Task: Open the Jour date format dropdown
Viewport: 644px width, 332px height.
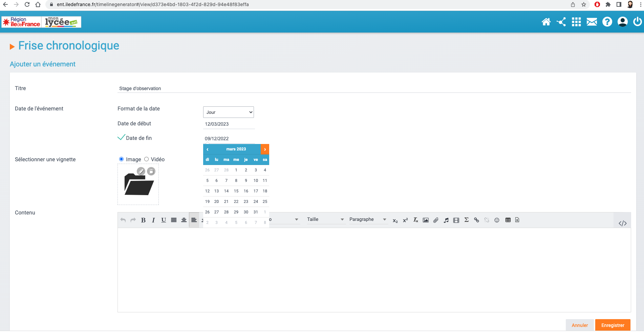Action: pos(228,112)
